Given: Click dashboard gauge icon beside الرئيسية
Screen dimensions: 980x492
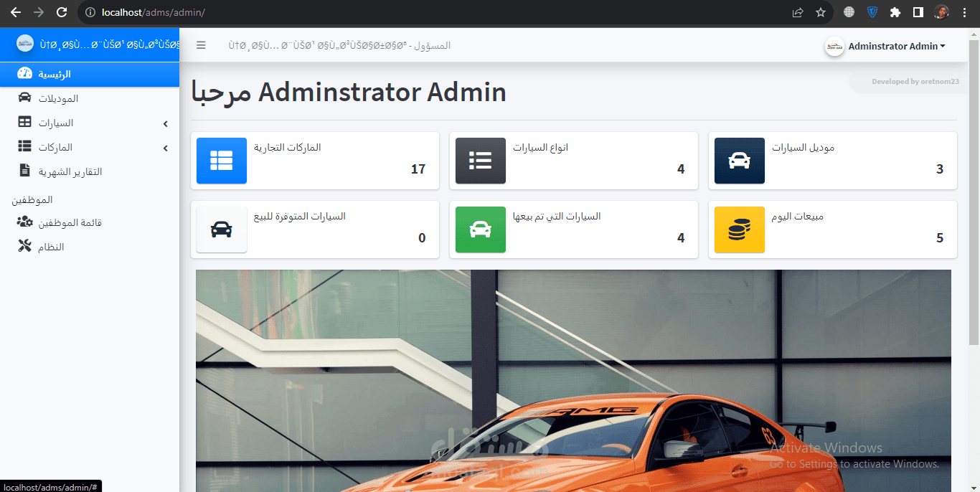Looking at the screenshot, I should coord(25,74).
